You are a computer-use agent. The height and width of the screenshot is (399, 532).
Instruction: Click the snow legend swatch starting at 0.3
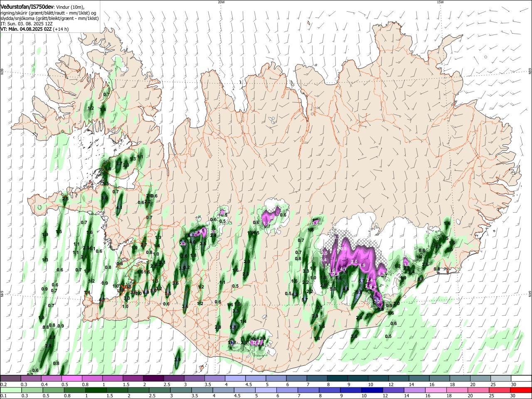tap(31, 378)
